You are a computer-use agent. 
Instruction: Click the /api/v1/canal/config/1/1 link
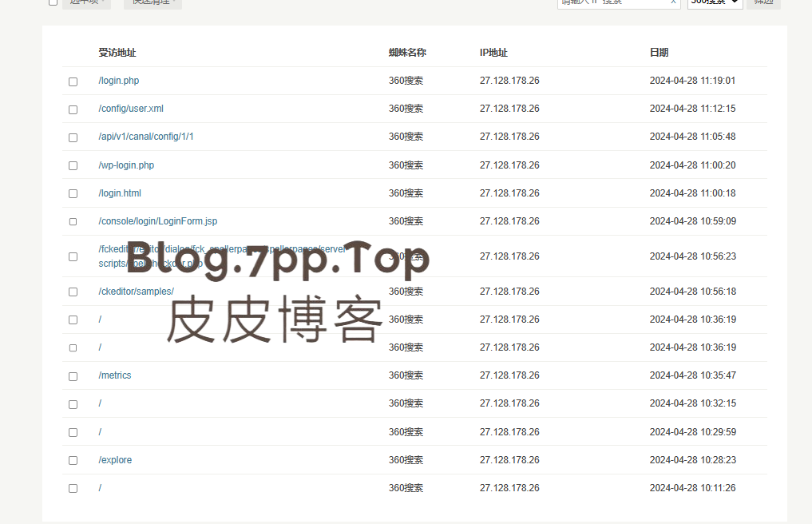(146, 137)
